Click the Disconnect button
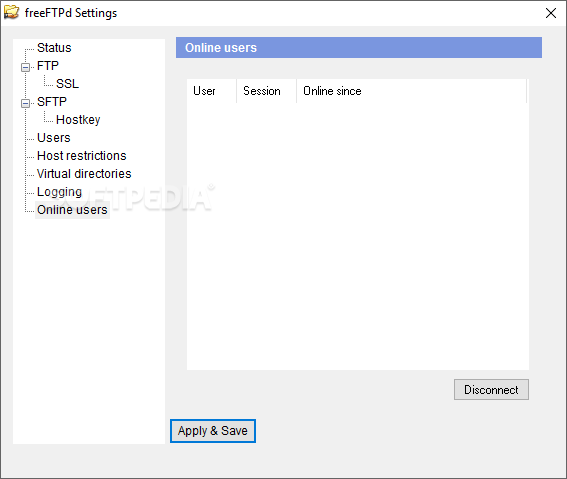The width and height of the screenshot is (567, 479). click(x=491, y=390)
